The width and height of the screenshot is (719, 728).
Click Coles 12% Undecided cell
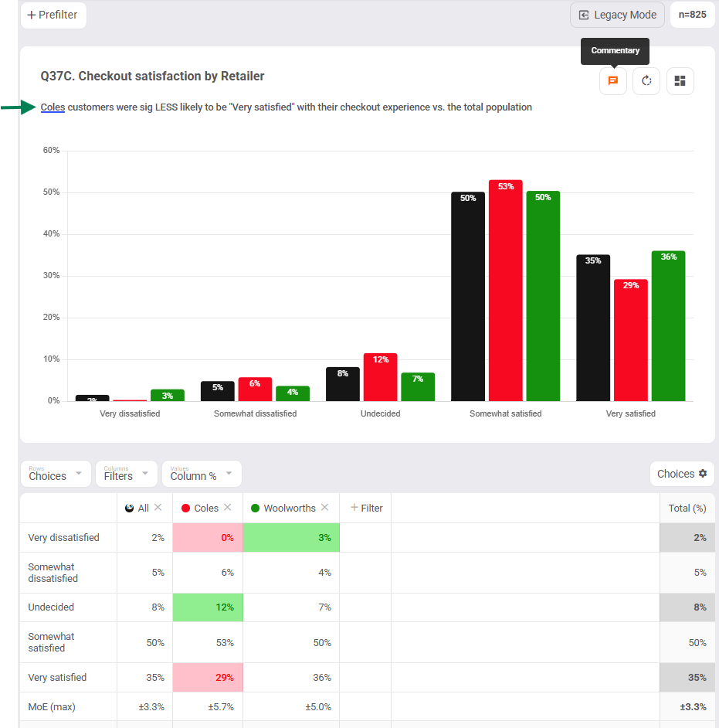(x=208, y=607)
